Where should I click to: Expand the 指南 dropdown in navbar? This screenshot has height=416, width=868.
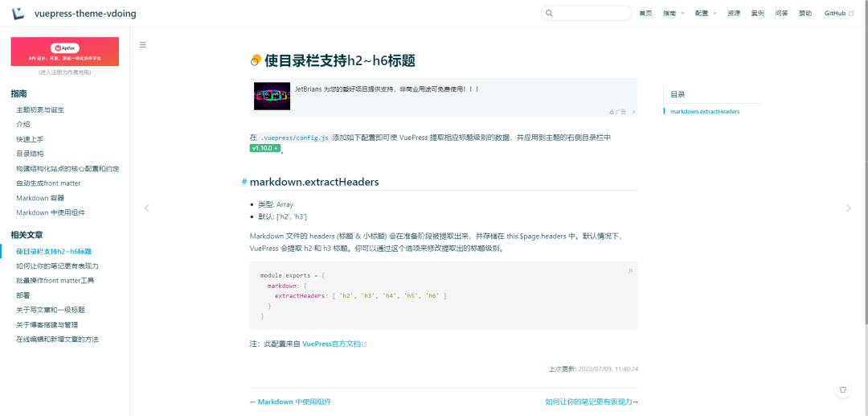(x=674, y=14)
